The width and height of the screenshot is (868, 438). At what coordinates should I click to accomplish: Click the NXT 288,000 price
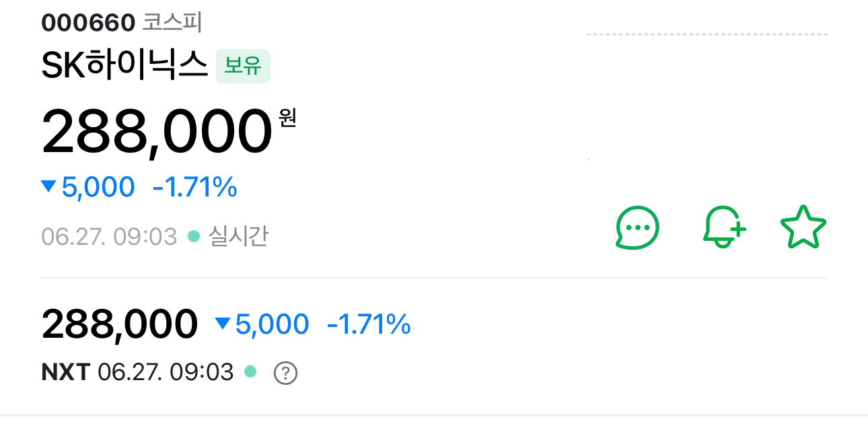click(120, 324)
